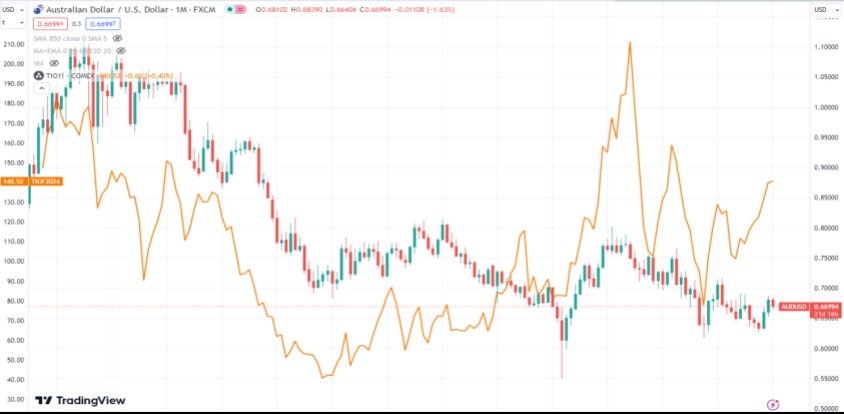Open the right price-scale USD currency dropdown
Screen dimensions: 844x414
pyautogui.click(x=825, y=9)
